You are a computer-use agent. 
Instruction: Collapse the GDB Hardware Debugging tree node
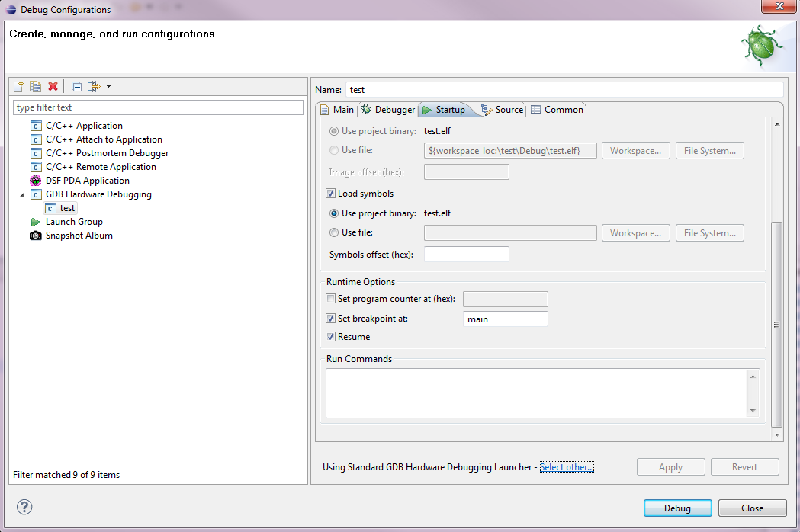click(21, 194)
